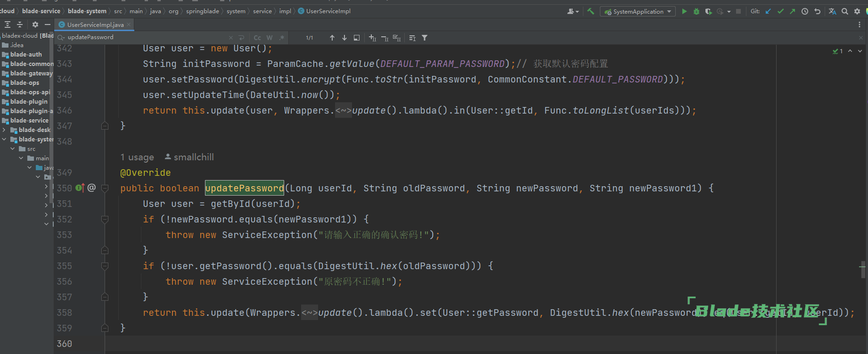Collapse the updatePassword method fold on line 350
The image size is (868, 354).
pos(105,188)
